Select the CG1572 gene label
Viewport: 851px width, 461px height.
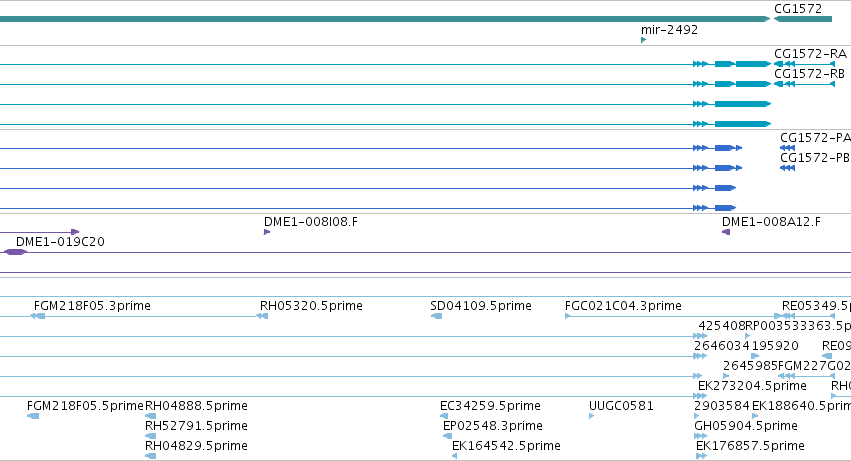pos(798,9)
